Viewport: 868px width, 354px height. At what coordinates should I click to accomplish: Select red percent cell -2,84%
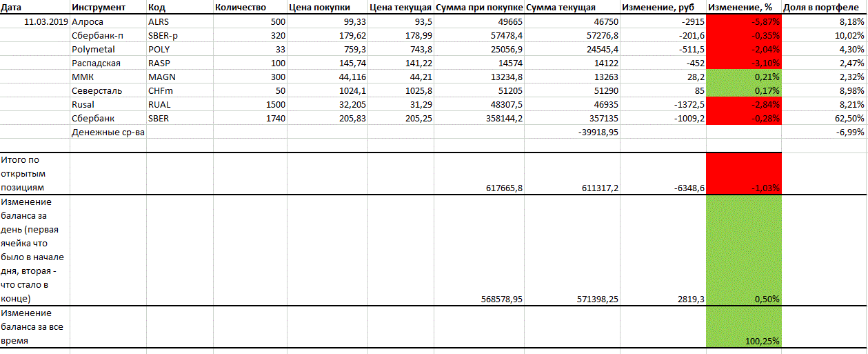coord(744,104)
